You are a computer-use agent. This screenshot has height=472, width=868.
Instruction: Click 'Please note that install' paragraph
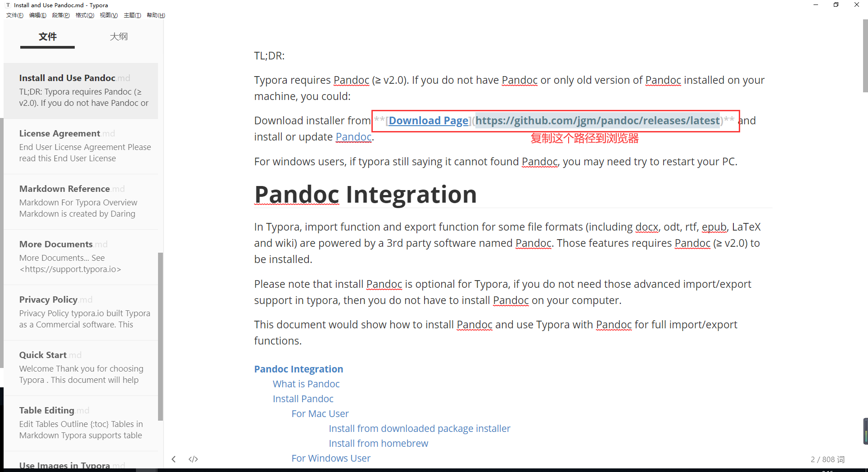click(x=503, y=292)
